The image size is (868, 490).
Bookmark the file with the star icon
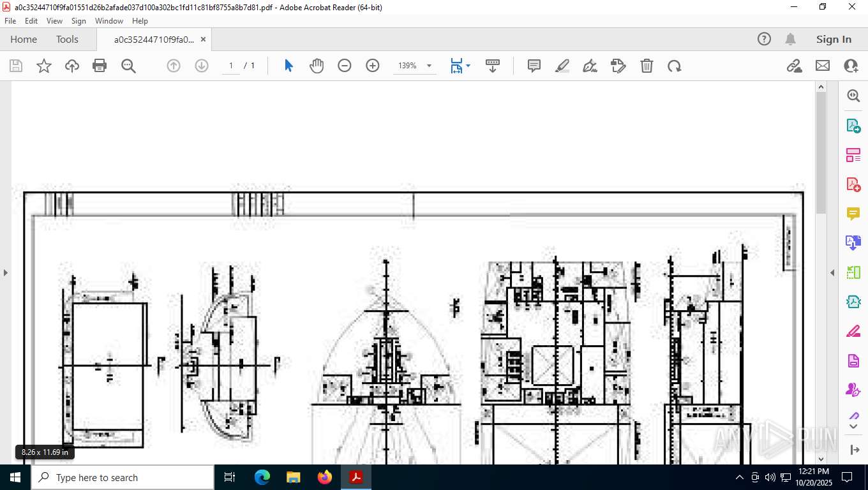[x=44, y=66]
